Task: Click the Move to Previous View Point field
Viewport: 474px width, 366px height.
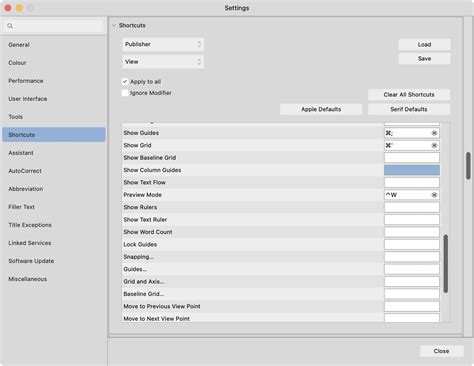Action: click(412, 306)
